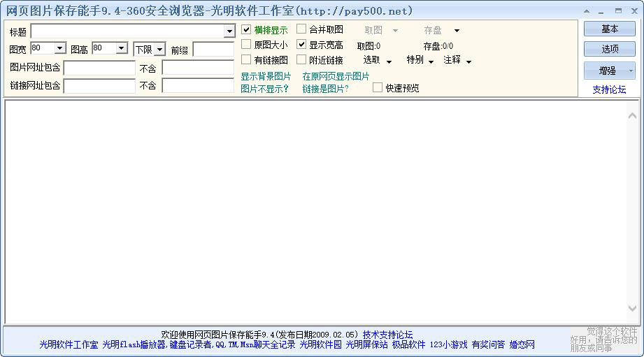Open the 增强 dropdown button
This screenshot has width=644, height=357.
(x=610, y=71)
